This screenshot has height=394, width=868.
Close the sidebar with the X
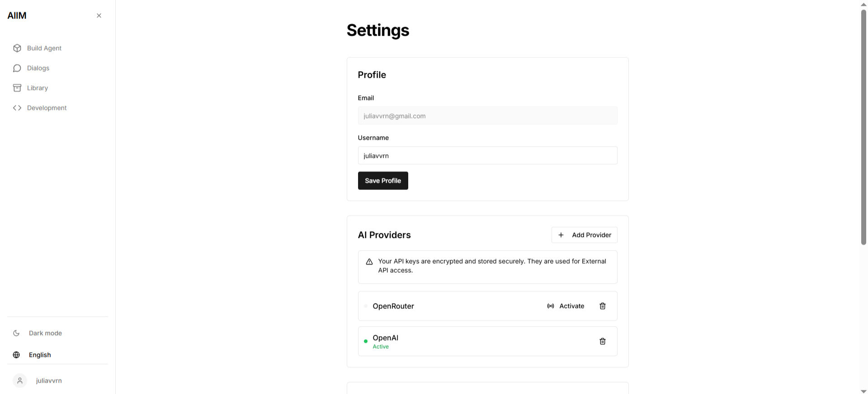[99, 16]
